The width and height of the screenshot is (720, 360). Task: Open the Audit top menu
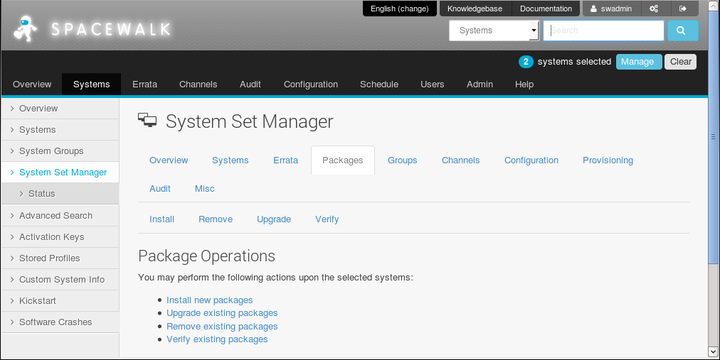tap(250, 84)
